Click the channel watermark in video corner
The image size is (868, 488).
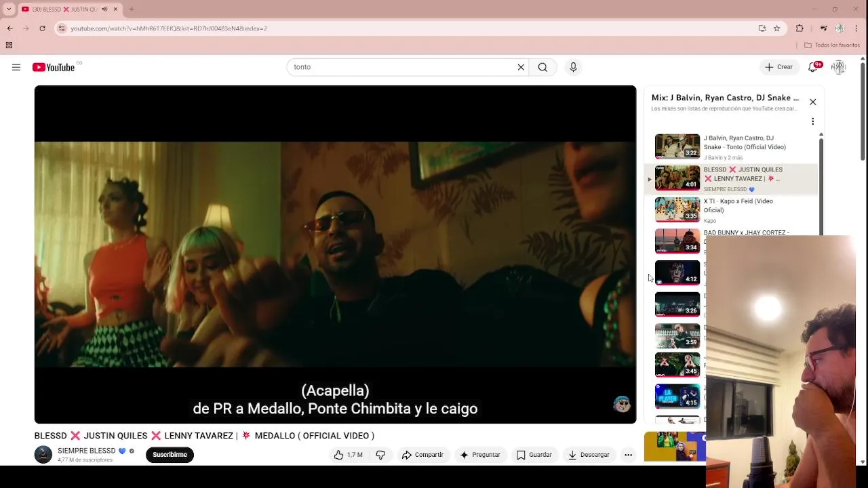pyautogui.click(x=622, y=405)
